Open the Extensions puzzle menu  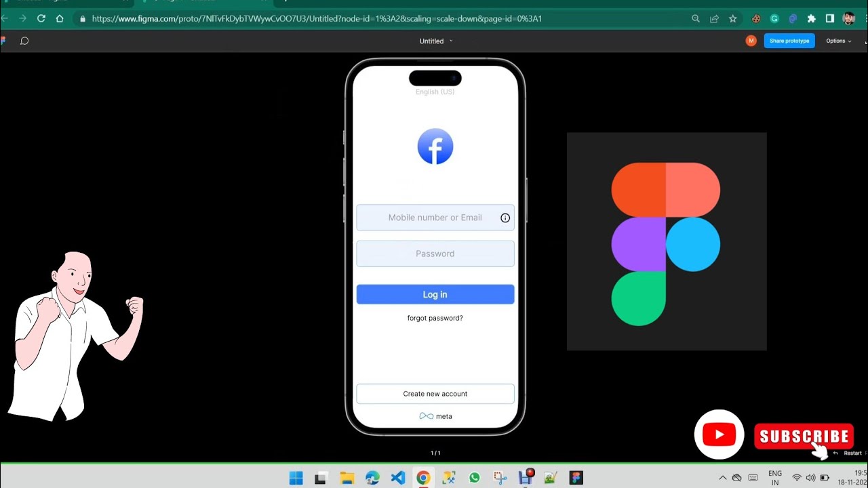pos(811,19)
